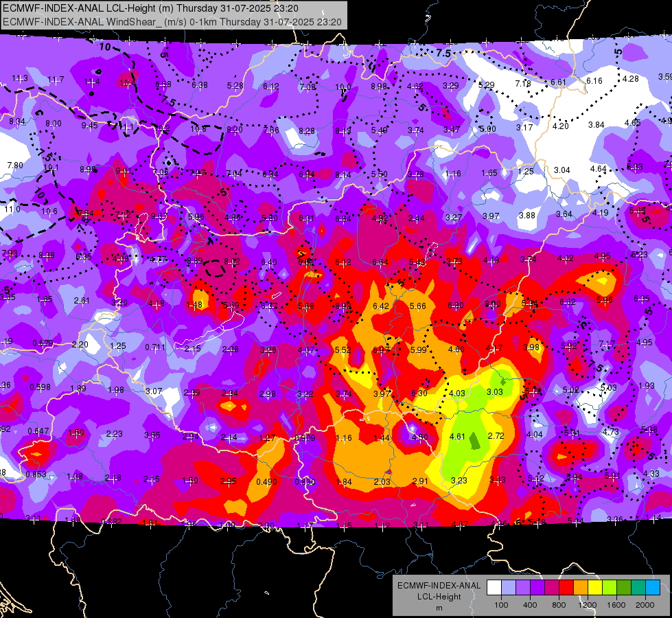Select the cyan-blue legend color swatch

(653, 588)
